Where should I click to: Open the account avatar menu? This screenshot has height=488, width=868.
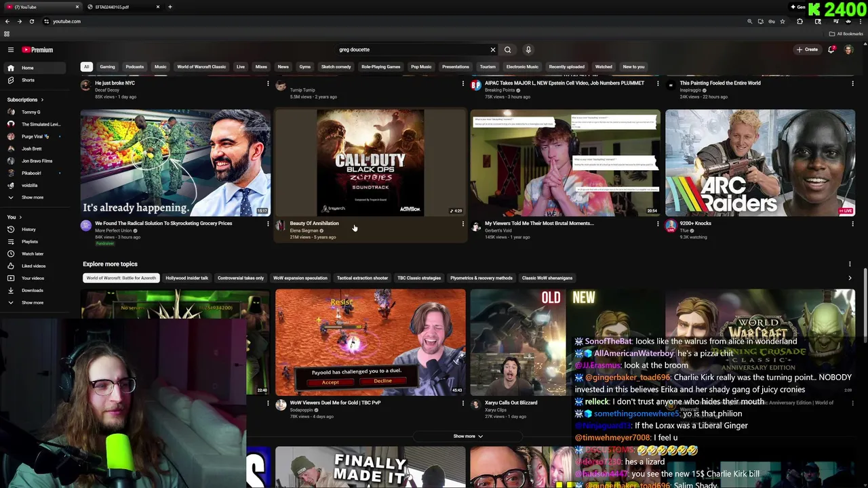coord(848,49)
